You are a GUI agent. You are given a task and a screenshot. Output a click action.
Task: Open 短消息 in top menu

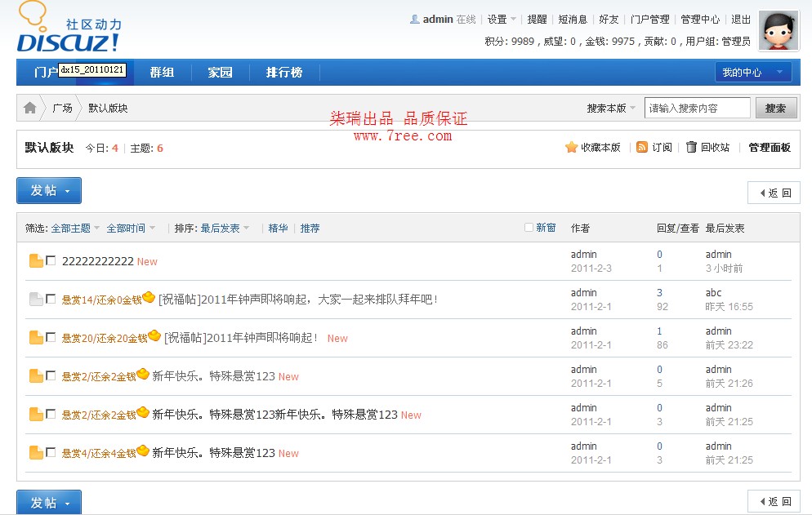point(573,20)
